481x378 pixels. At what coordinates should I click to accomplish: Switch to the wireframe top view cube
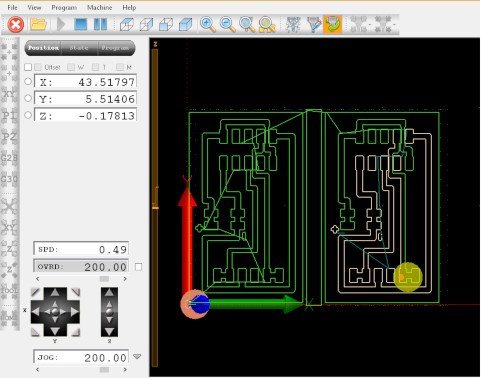point(127,24)
